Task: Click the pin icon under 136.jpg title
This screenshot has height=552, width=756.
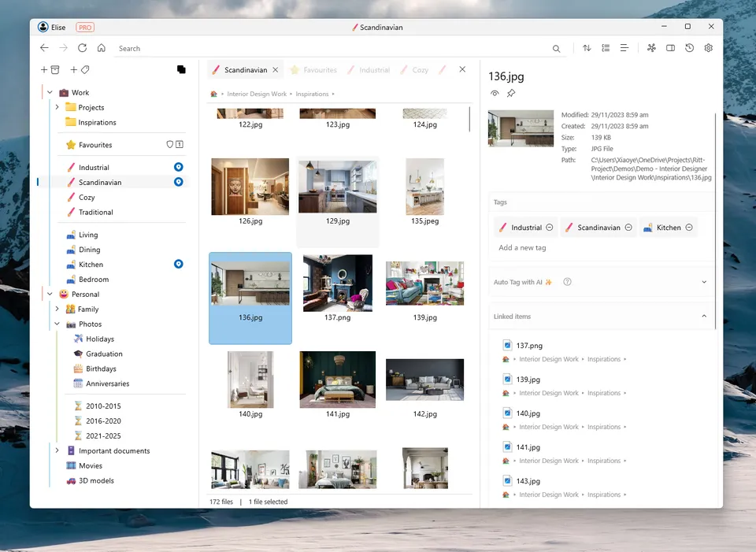Action: 511,94
